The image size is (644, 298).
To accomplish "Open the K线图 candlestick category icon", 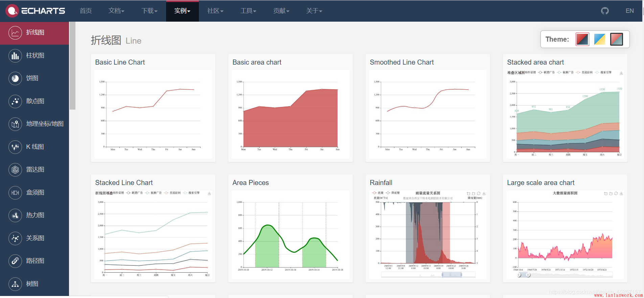I will [15, 147].
